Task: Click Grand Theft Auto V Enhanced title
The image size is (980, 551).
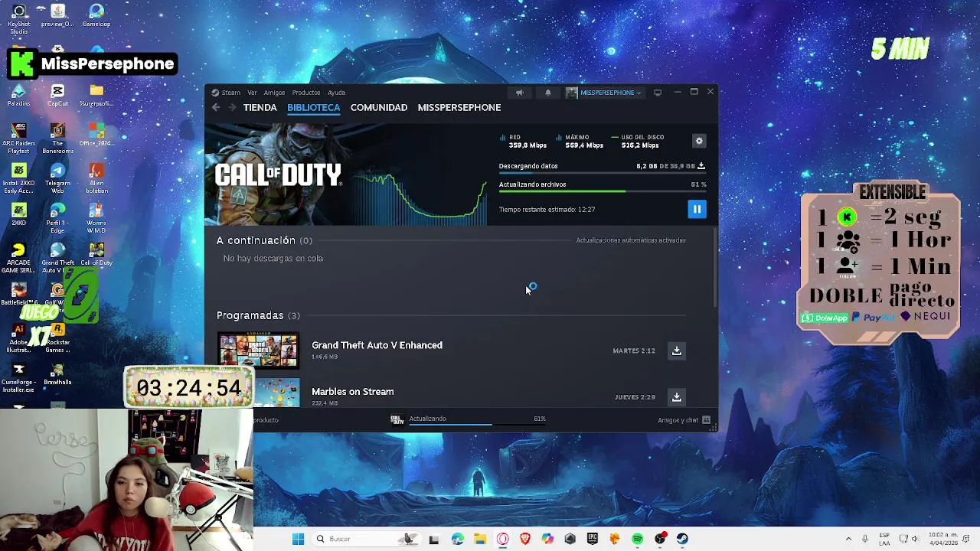Action: click(x=377, y=345)
